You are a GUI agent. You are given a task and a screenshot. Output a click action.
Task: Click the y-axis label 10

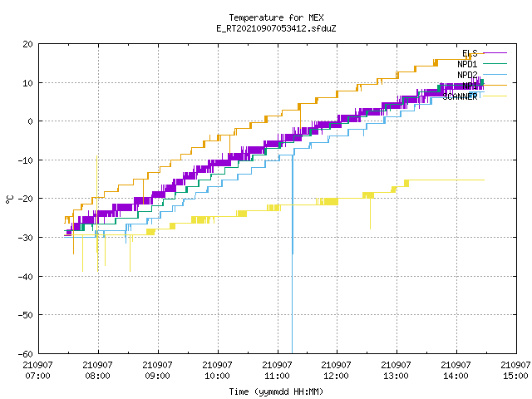click(x=27, y=83)
